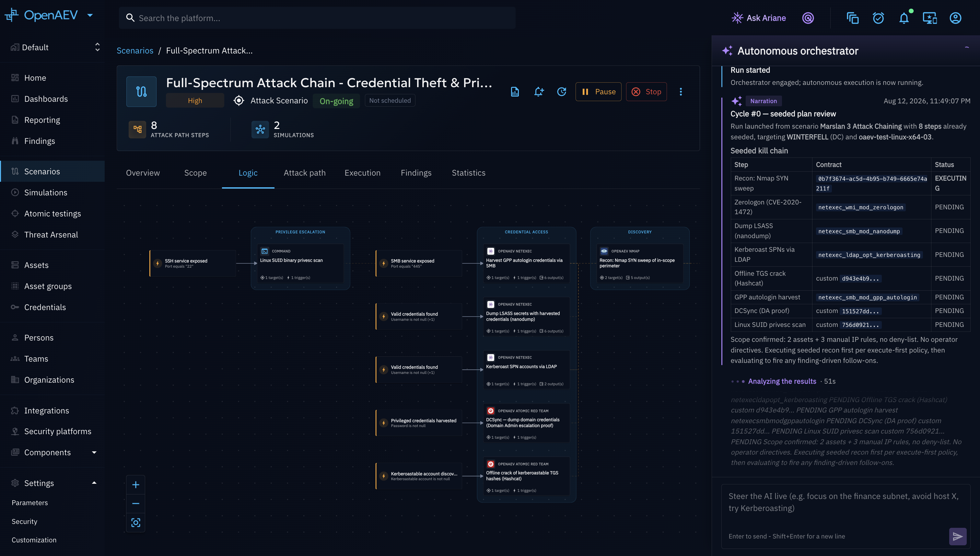The height and width of the screenshot is (556, 980).
Task: Pause the running scenario
Action: (x=599, y=92)
